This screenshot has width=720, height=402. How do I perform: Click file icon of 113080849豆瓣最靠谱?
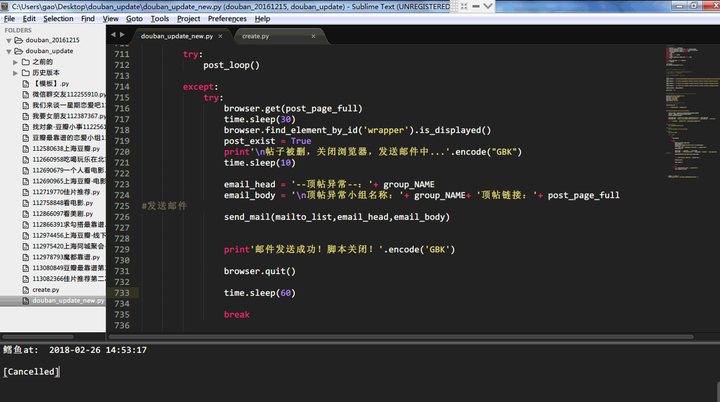tap(26, 268)
